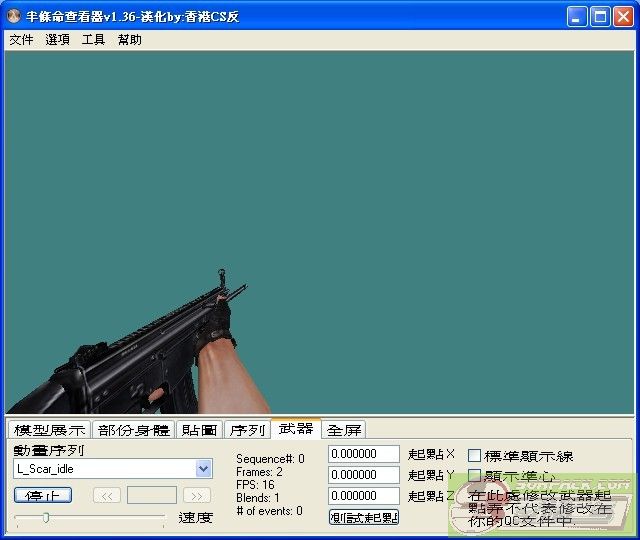Click the 動畫序列 label

(49, 450)
